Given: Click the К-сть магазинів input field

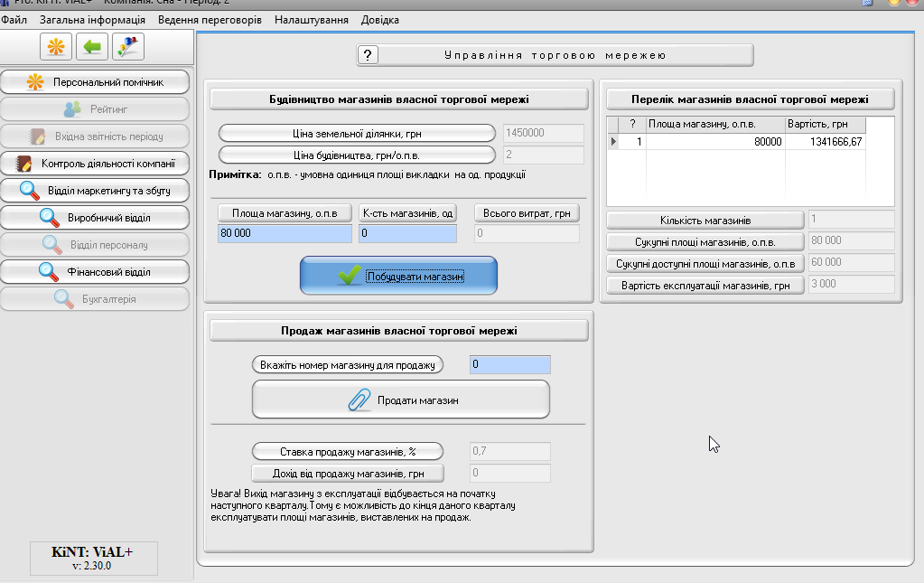Looking at the screenshot, I should coord(407,233).
